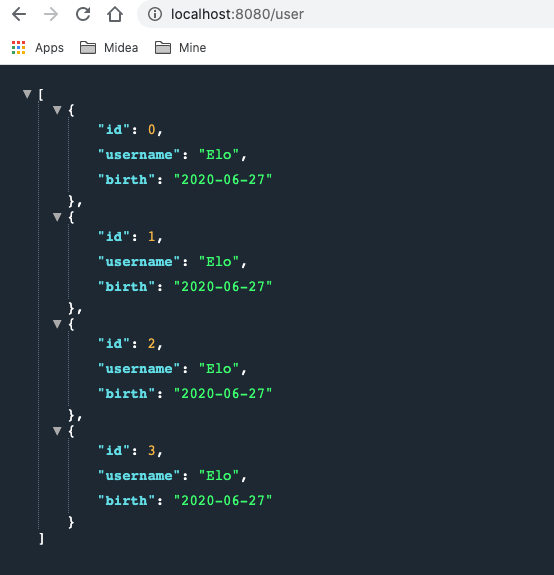Select the id value 3

[x=151, y=450]
